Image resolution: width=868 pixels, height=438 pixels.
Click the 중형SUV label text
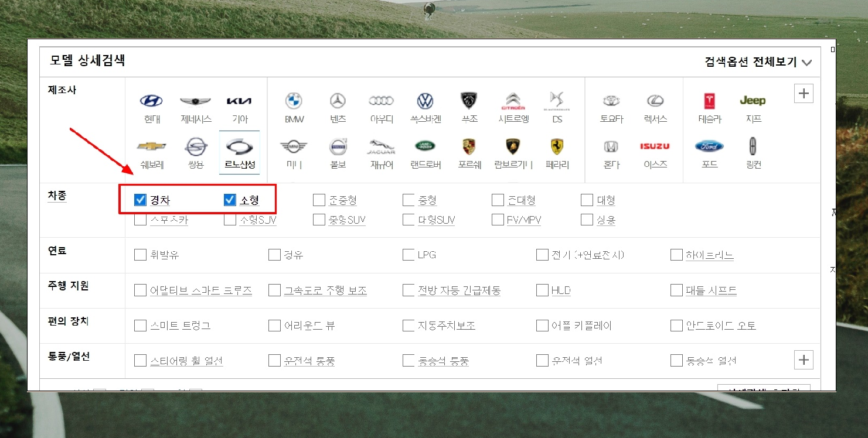pyautogui.click(x=348, y=220)
